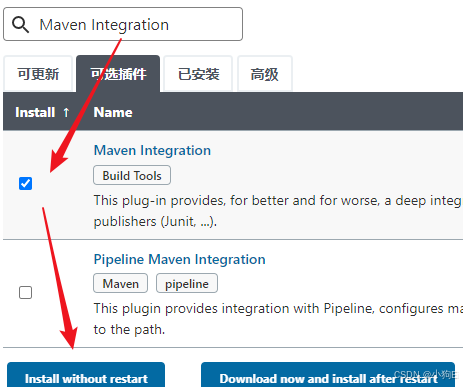Go to the 高级 tab

coord(265,74)
